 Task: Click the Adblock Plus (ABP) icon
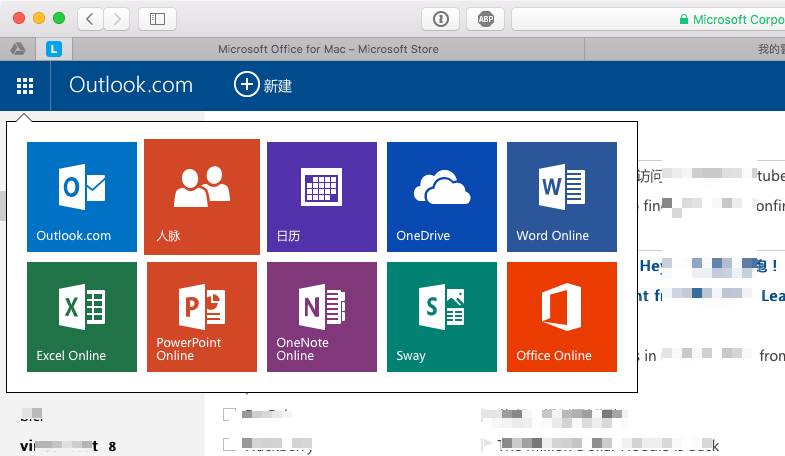point(486,19)
